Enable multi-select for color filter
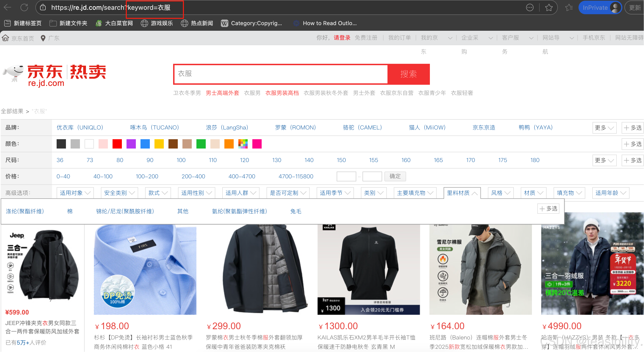The height and width of the screenshot is (352, 644). click(x=632, y=144)
